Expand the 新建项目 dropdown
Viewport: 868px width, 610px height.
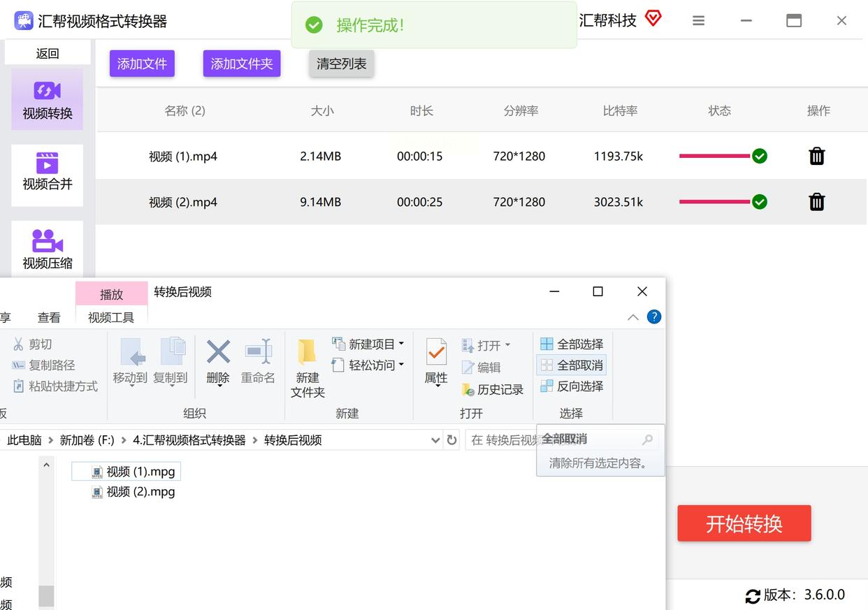pyautogui.click(x=401, y=344)
